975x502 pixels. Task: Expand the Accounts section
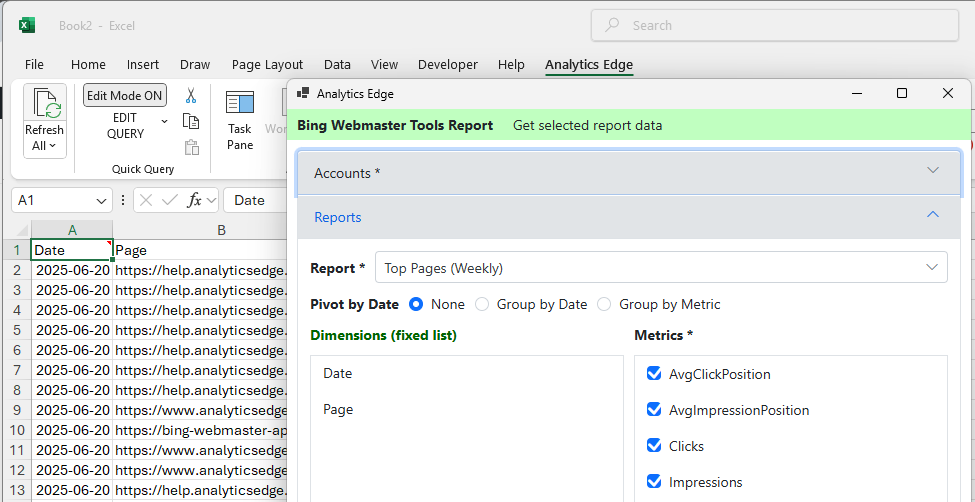pyautogui.click(x=629, y=173)
